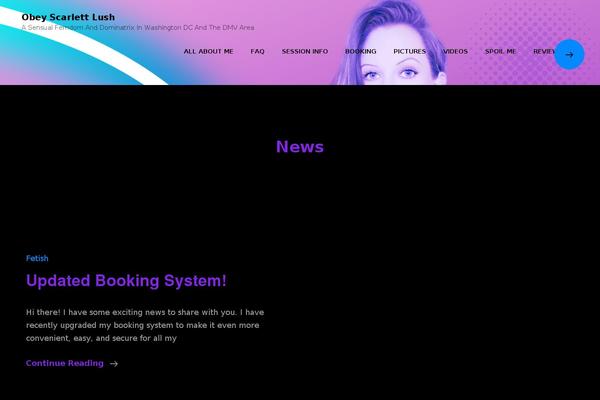Click the Continue Reading link

(65, 363)
